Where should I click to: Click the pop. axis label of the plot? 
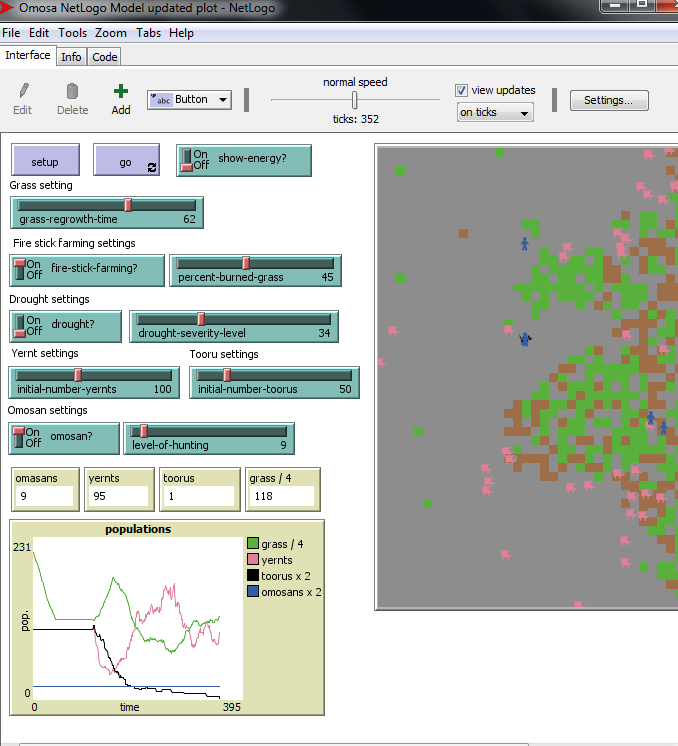pos(25,620)
